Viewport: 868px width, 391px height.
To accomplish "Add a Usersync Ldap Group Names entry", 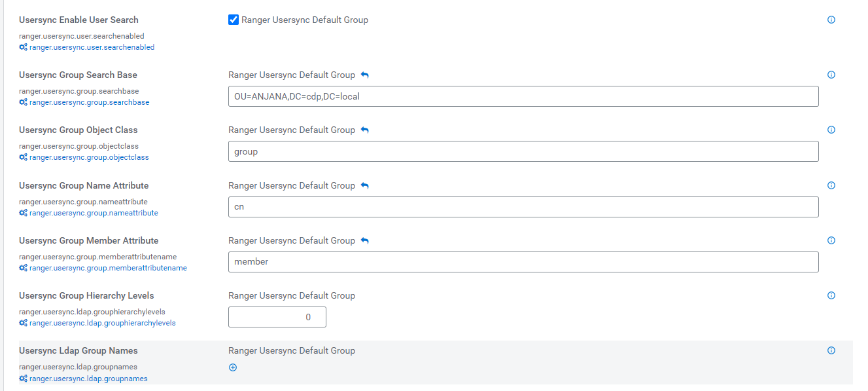I will coord(233,367).
